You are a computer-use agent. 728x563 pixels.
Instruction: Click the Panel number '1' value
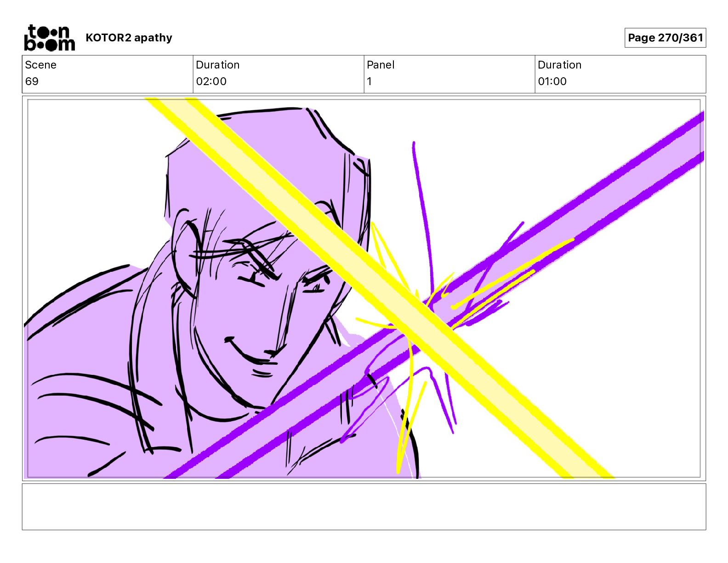coord(369,81)
